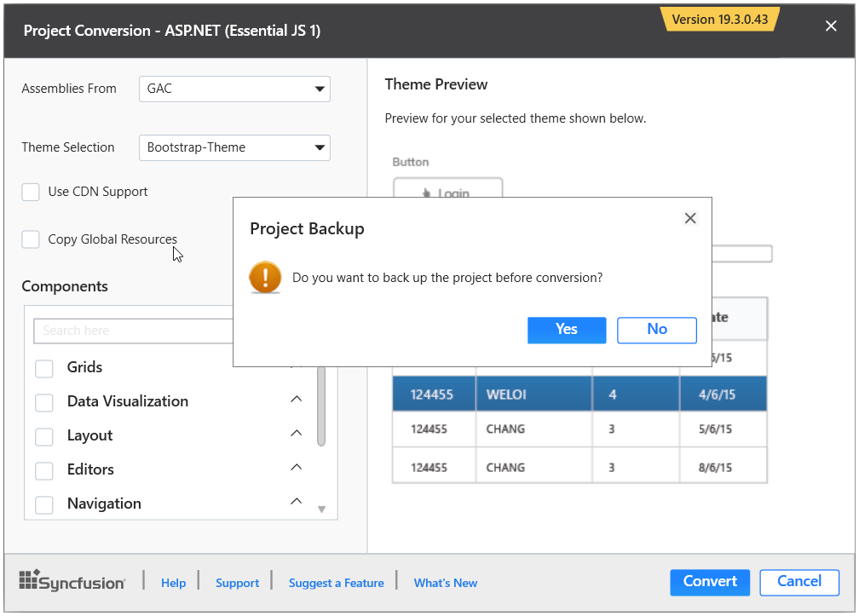Click the Version 19.3.0.43 badge

coord(718,20)
